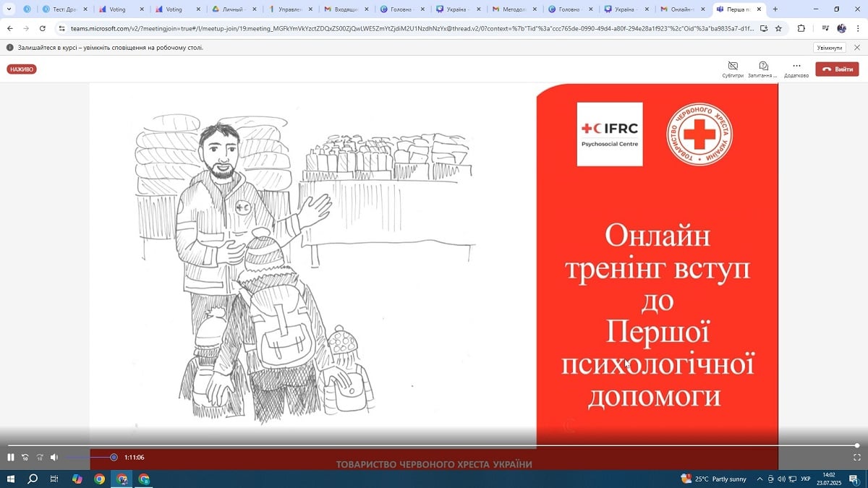Open weather widget showing 25°C
Screen dimensions: 868x488
click(714, 479)
